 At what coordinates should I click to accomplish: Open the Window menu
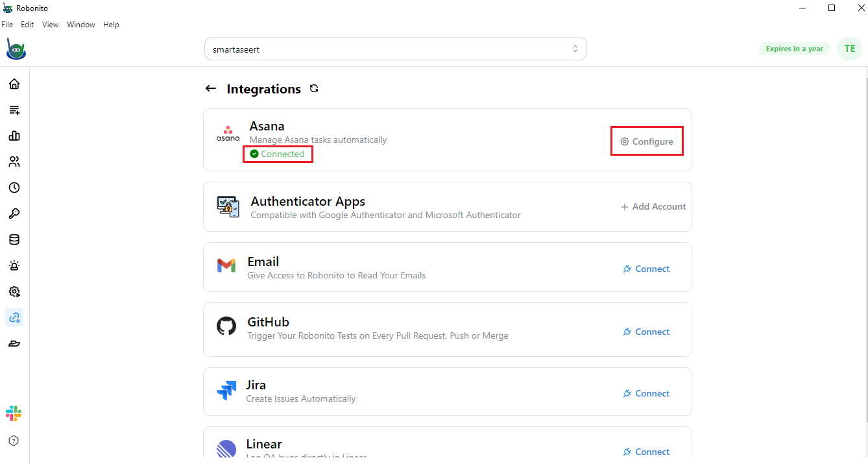81,25
